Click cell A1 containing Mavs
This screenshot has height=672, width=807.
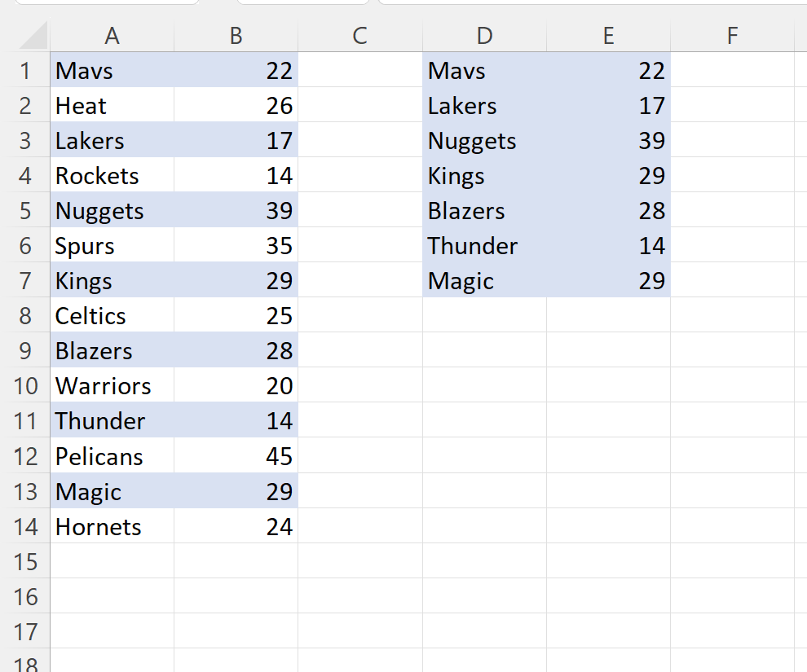112,70
